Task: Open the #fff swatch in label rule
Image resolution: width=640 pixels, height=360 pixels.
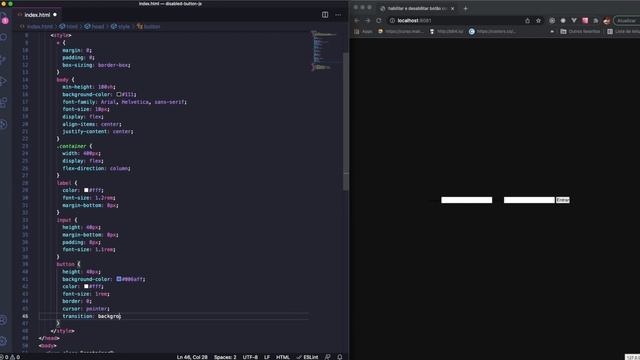Action: [86, 190]
